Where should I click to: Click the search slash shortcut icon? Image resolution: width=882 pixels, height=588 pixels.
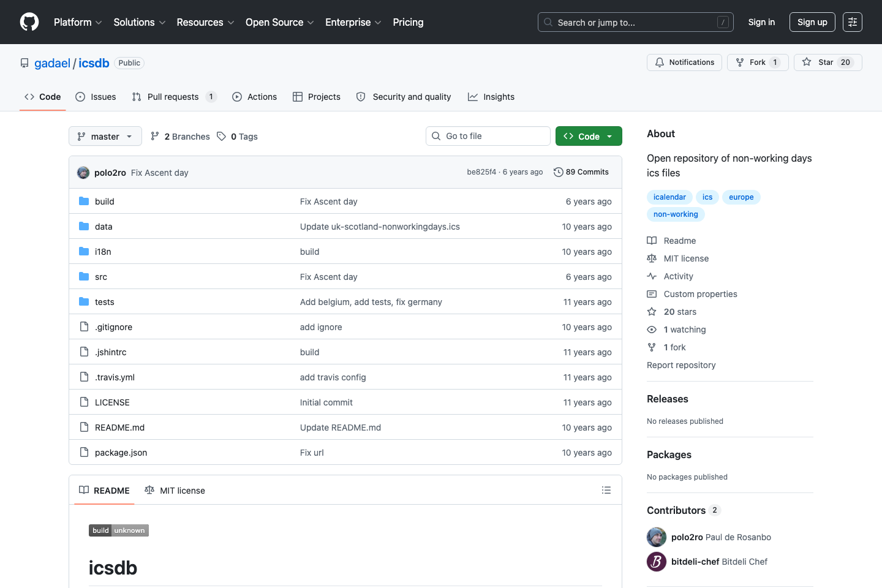(x=723, y=21)
